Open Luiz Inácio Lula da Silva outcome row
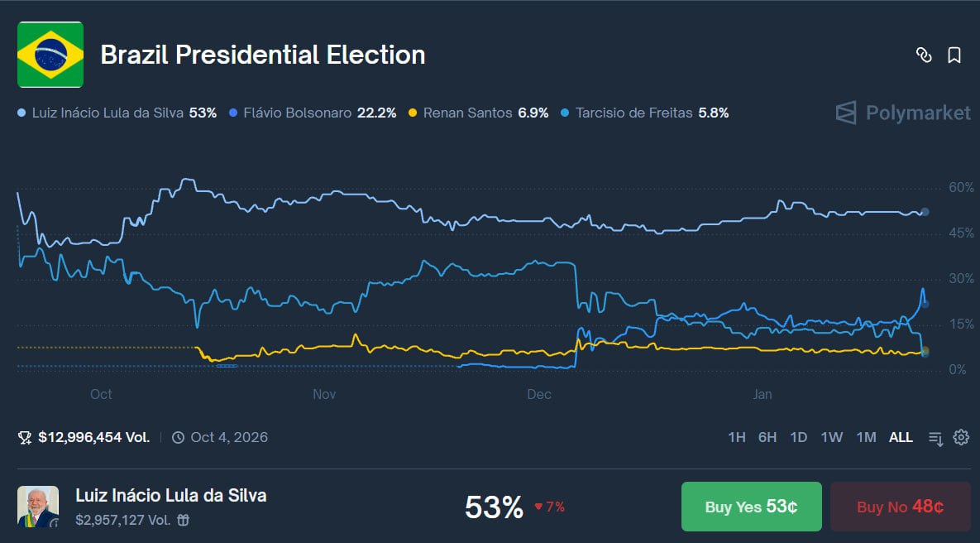 tap(170, 496)
